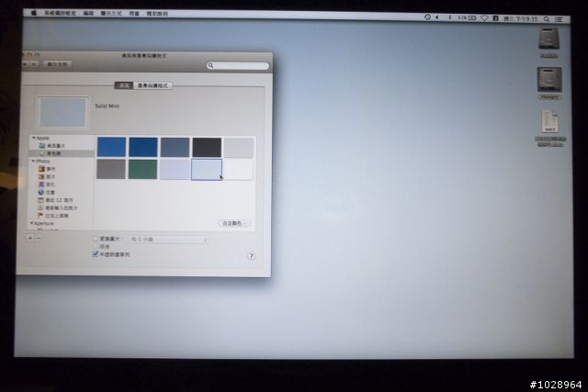Open the Every 5 minutes interval dropdown
588x392 pixels.
(168, 239)
